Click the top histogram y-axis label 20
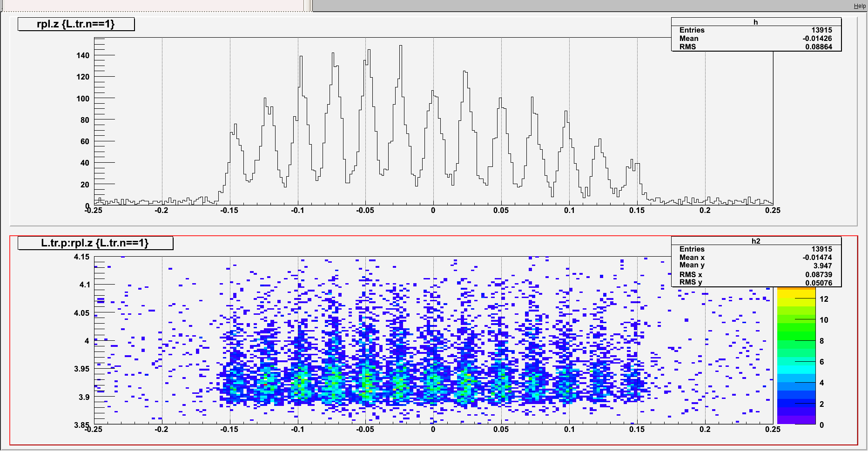 85,185
